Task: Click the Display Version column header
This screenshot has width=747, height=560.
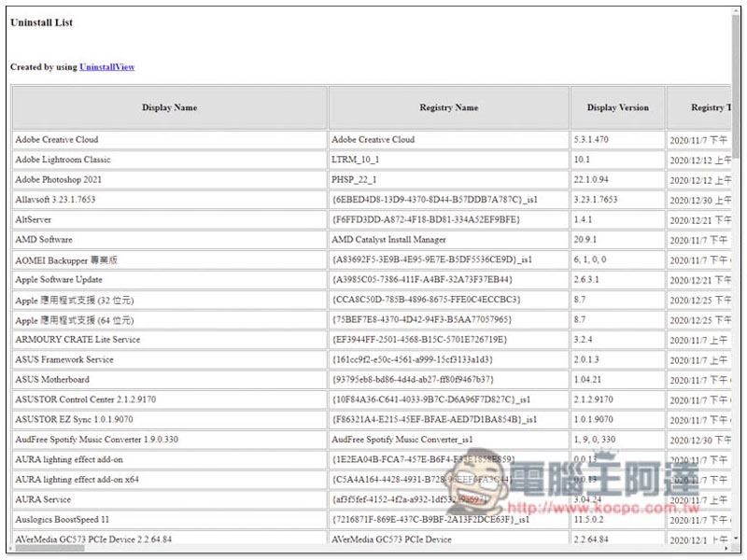Action: click(618, 107)
